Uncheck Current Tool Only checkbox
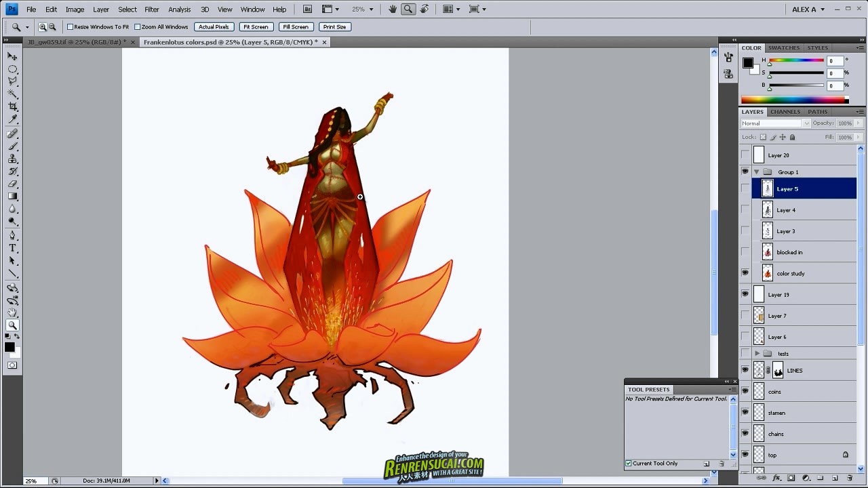The height and width of the screenshot is (488, 868). 629,464
